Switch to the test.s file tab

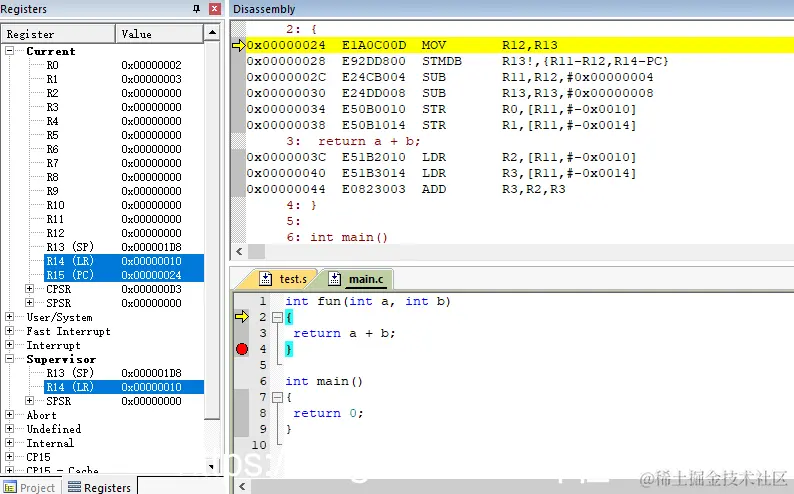tap(284, 279)
